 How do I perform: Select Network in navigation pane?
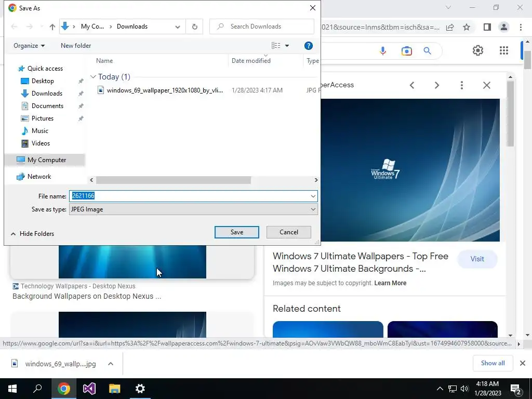[39, 177]
